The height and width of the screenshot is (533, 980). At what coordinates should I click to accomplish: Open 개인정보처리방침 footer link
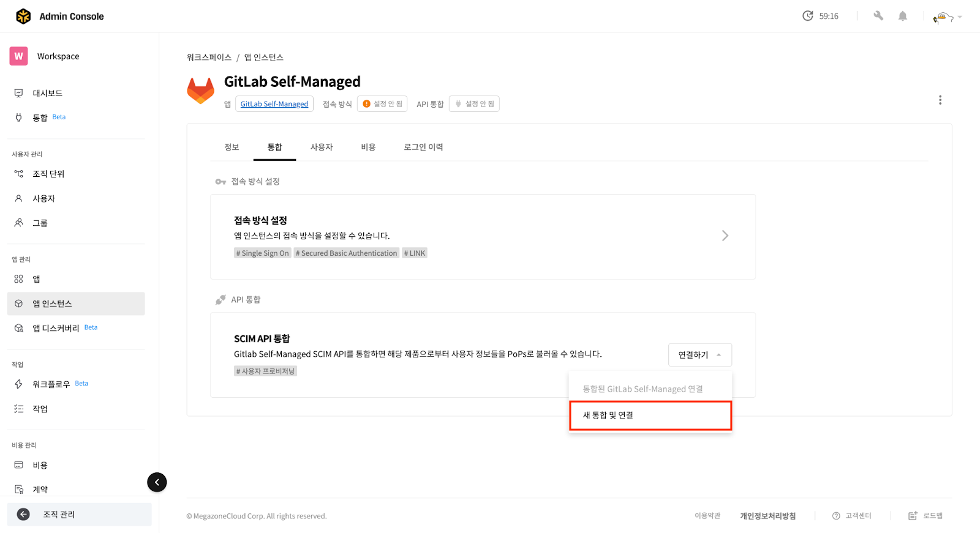(x=767, y=516)
